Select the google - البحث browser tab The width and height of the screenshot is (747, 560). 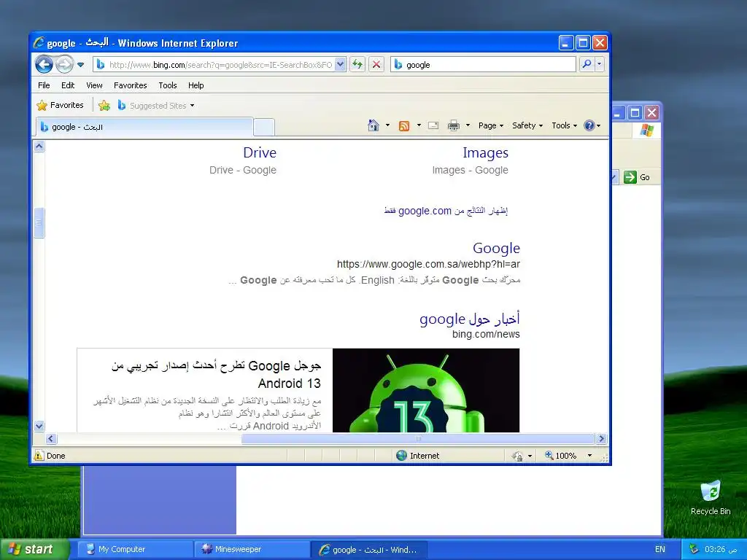(144, 127)
